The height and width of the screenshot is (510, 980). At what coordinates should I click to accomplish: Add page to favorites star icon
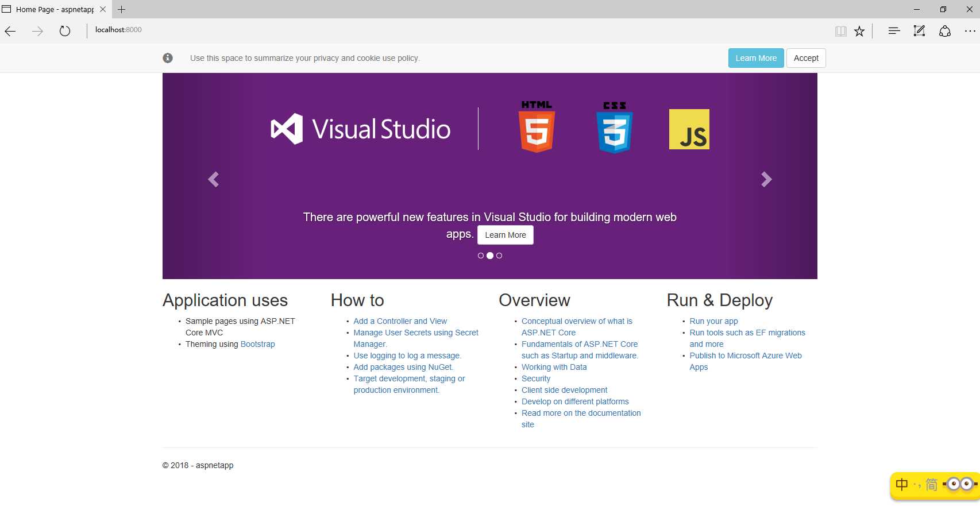click(x=859, y=31)
